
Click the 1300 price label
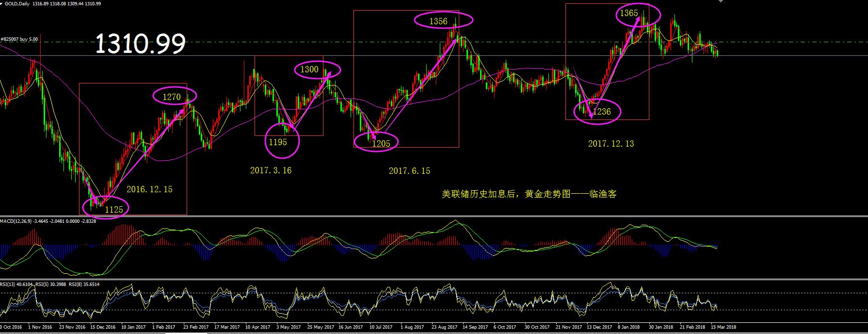point(309,69)
